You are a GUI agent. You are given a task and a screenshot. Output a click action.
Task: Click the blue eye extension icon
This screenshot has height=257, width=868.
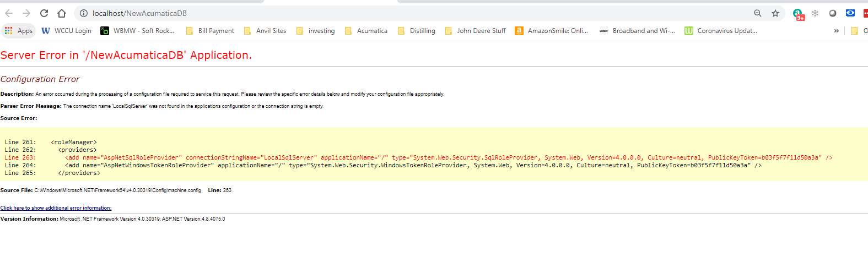tap(850, 13)
